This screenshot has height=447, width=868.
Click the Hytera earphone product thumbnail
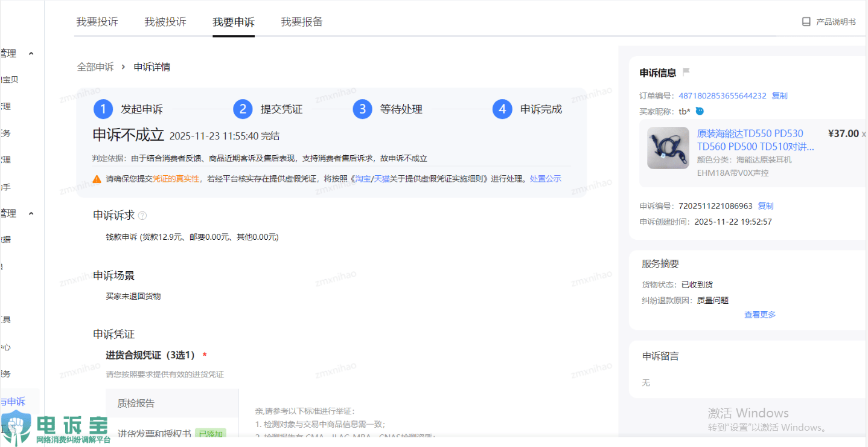[x=668, y=148]
